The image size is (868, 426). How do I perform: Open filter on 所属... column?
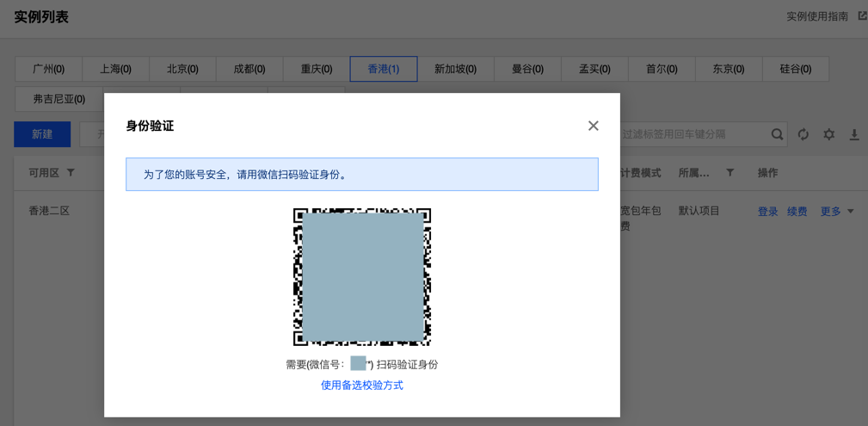tap(730, 173)
